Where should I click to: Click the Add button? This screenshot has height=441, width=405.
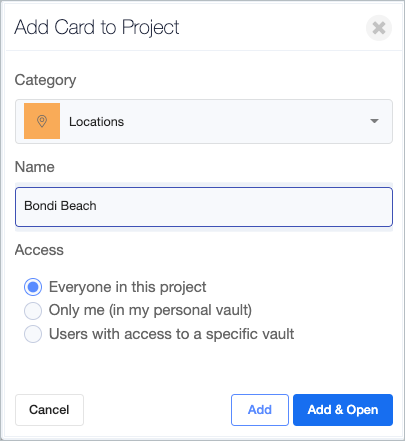pos(260,410)
